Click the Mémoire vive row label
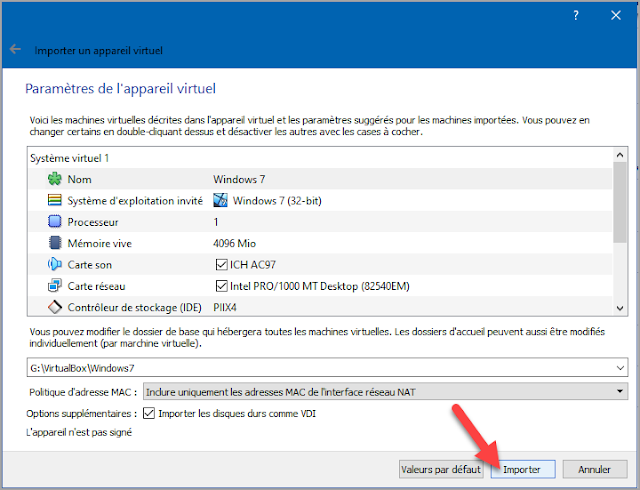This screenshot has width=640, height=490. [100, 243]
